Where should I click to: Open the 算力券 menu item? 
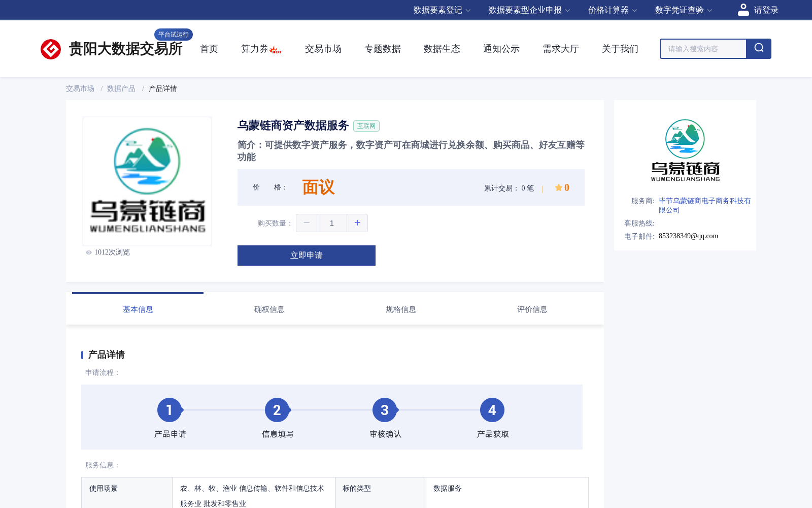coord(255,49)
